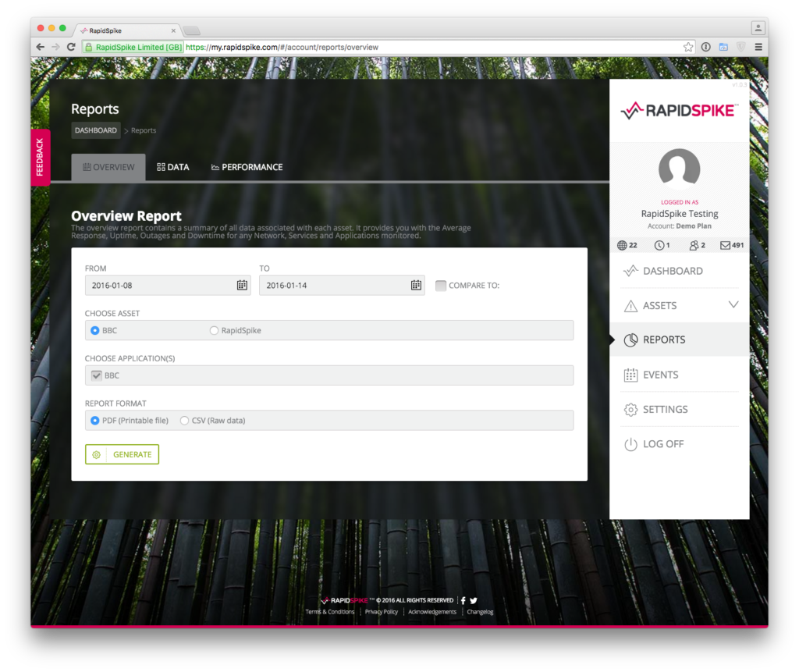Enable the COMPARE TO checkbox
This screenshot has width=799, height=672.
(440, 285)
